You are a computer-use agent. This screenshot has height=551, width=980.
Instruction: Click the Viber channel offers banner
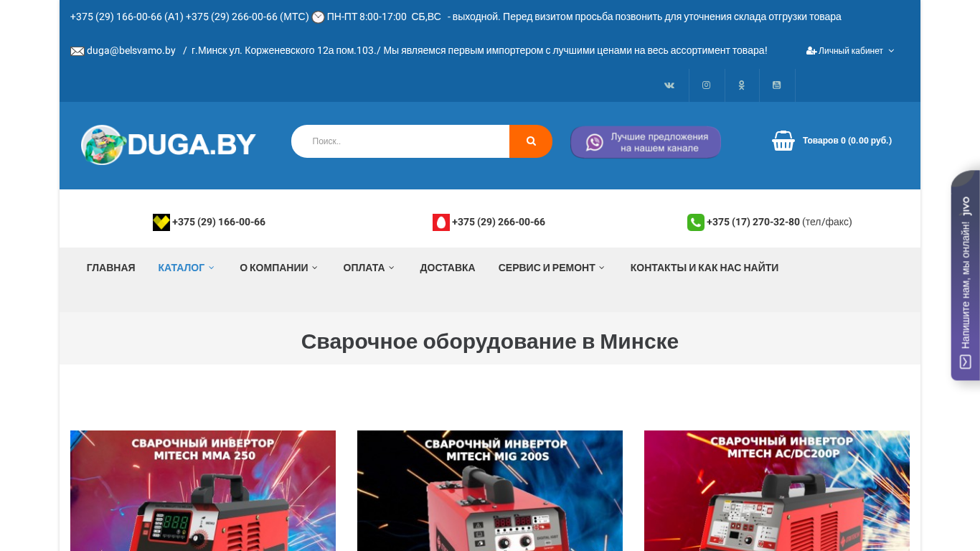(646, 142)
